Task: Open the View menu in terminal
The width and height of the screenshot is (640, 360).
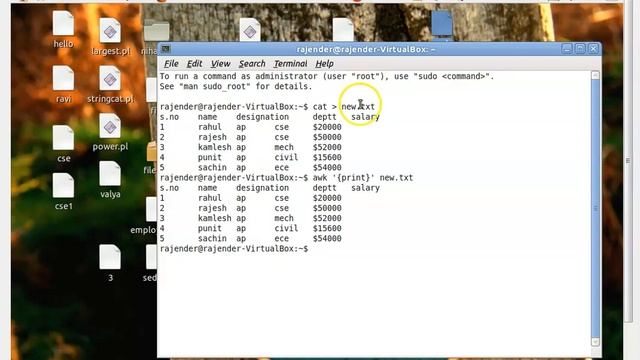Action: pyautogui.click(x=220, y=64)
